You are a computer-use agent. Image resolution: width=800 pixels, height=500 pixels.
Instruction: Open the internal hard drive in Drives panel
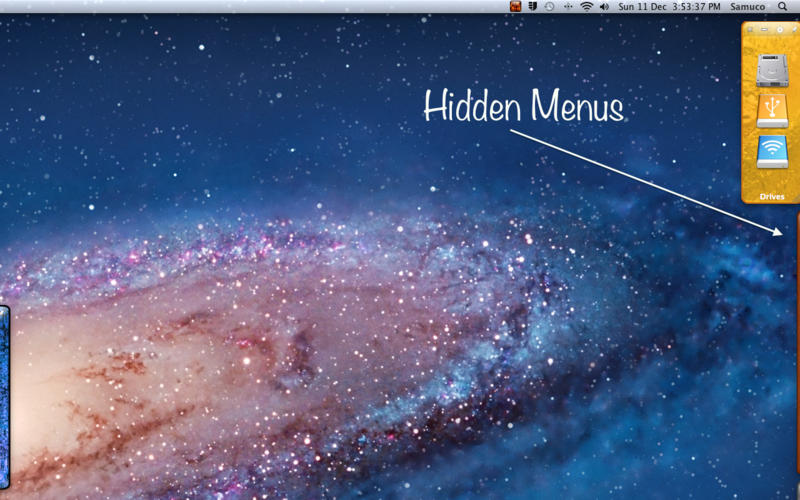[x=771, y=70]
